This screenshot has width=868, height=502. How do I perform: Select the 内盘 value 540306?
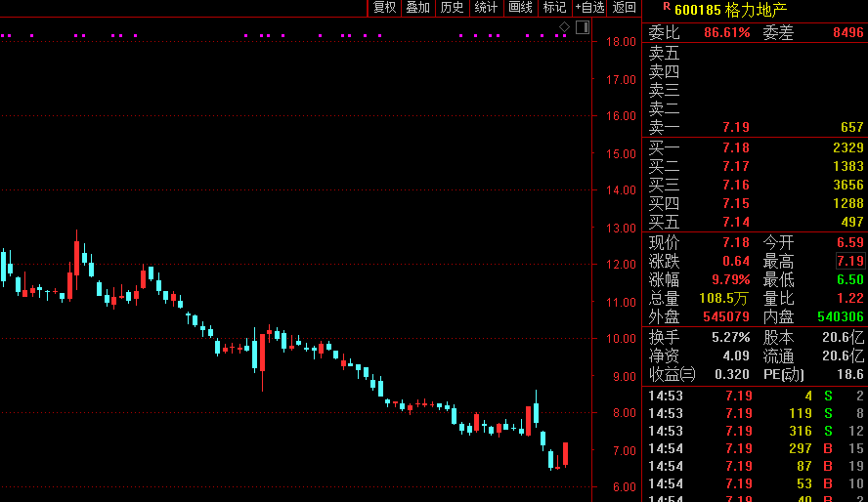click(841, 316)
